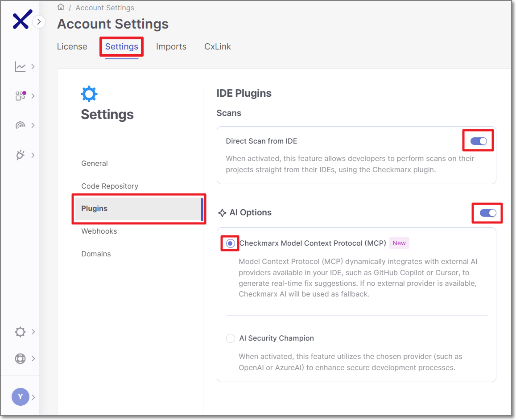Select AI Security Champion radio option
Viewport: 516px width, 420px height.
point(230,338)
